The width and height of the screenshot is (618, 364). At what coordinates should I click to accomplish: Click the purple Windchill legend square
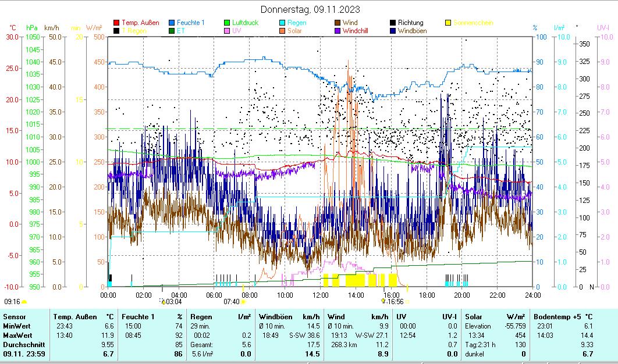pyautogui.click(x=338, y=30)
